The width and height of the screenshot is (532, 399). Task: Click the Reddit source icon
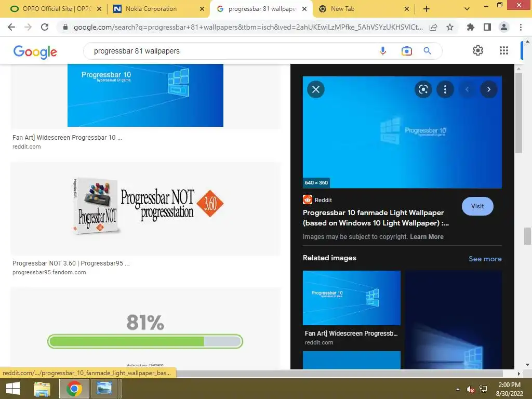(x=308, y=199)
